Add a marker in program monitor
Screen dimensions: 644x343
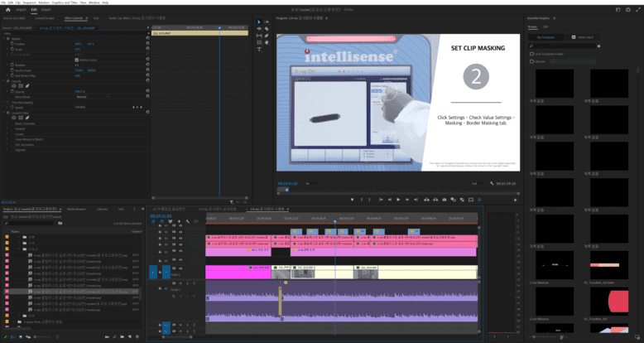[352, 200]
